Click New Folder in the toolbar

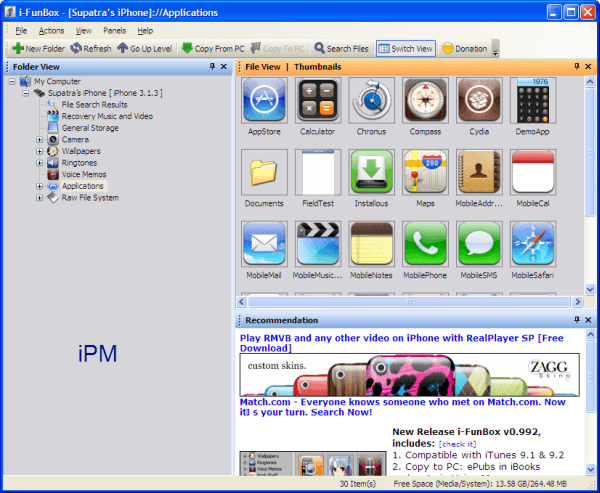point(38,49)
